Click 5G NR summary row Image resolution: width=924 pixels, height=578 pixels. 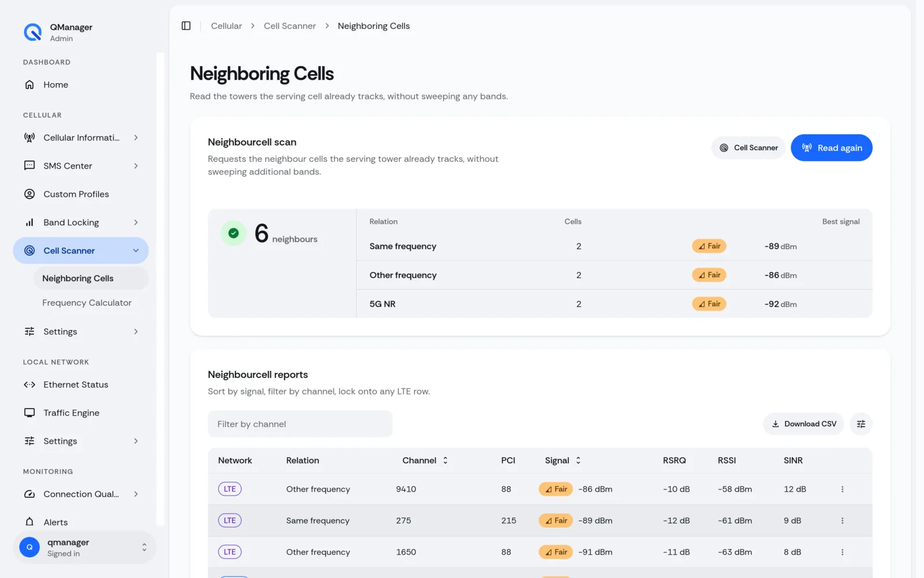click(x=614, y=304)
